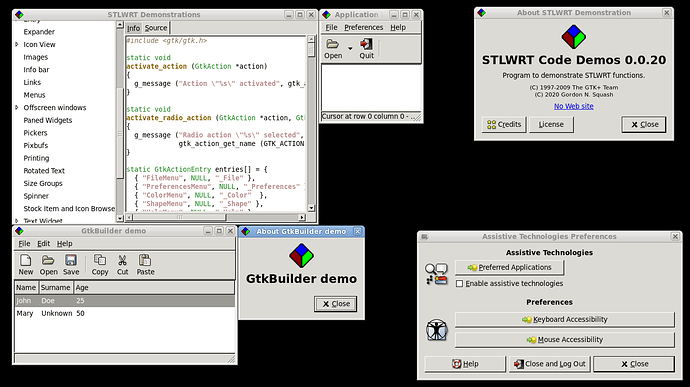Click the Cut scissors icon in GtkBuilder demo
Viewport: 690px width, 387px height.
[122, 260]
